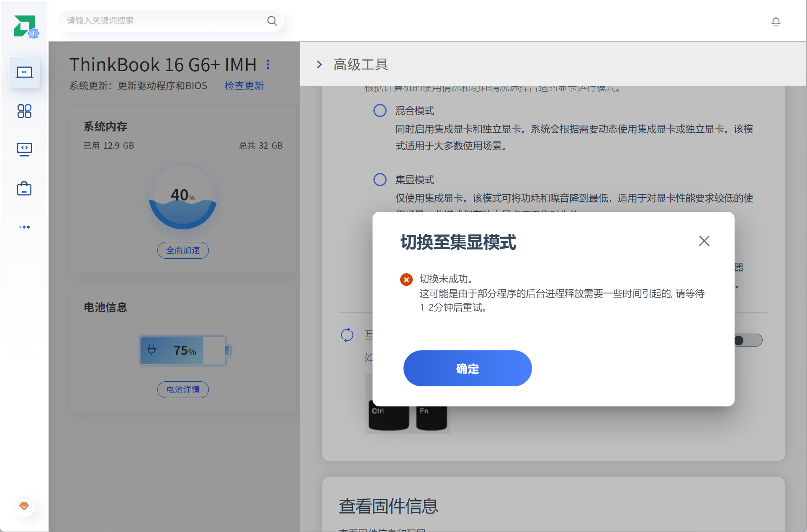This screenshot has height=532, width=807.
Task: Click the red error icon in the dialog
Action: (406, 280)
